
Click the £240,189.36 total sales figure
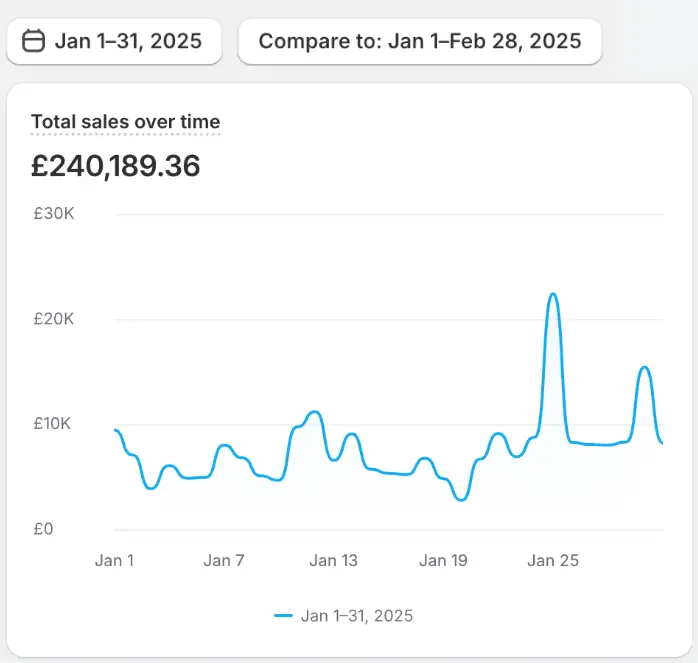pos(115,166)
